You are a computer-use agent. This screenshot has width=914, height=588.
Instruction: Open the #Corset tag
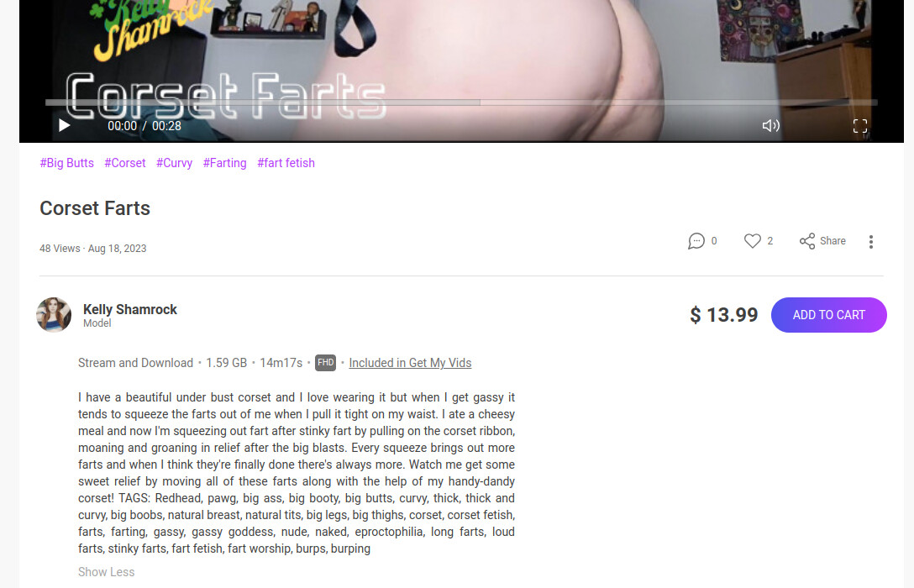click(124, 163)
